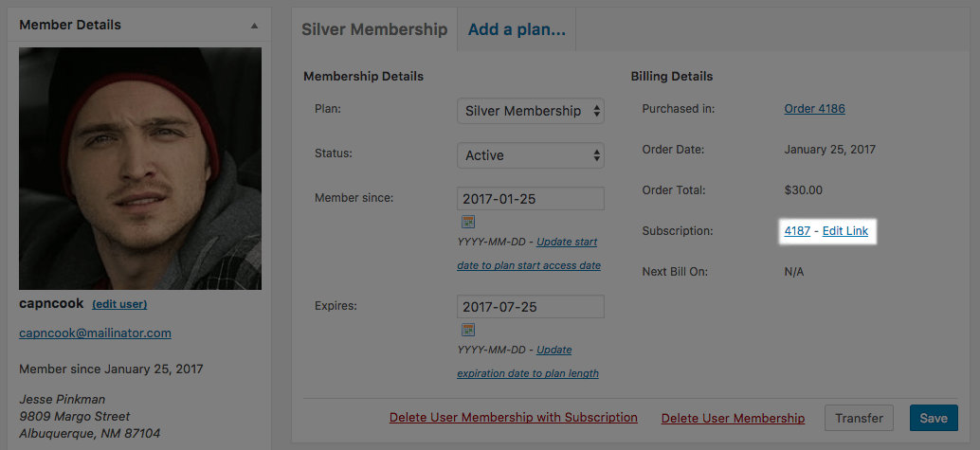Click the Delete User Membership link
This screenshot has height=450, width=980.
click(x=734, y=418)
